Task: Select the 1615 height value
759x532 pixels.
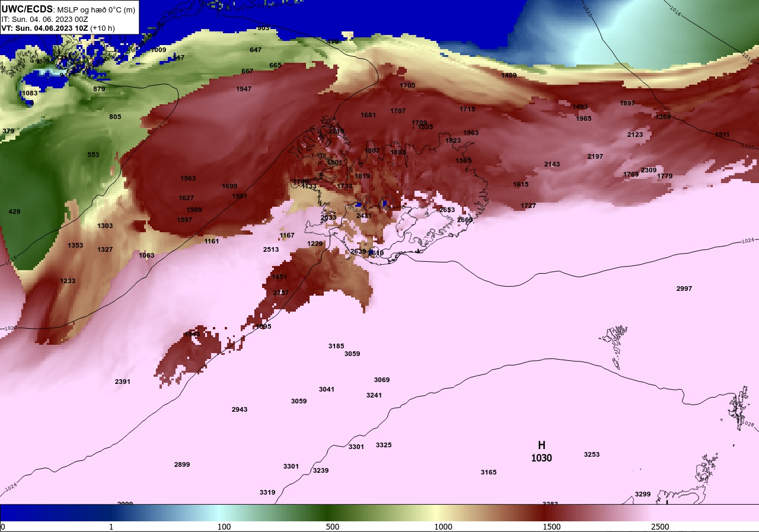Action: tap(521, 184)
